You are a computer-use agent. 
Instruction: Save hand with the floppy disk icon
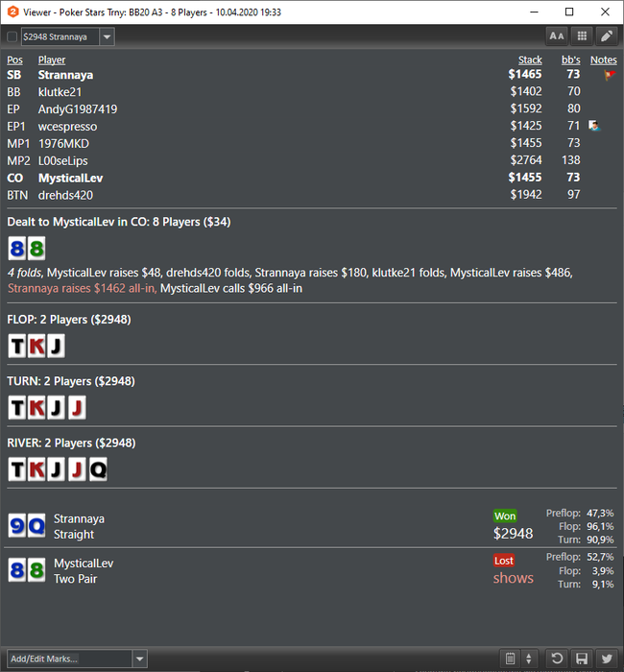coord(582,659)
